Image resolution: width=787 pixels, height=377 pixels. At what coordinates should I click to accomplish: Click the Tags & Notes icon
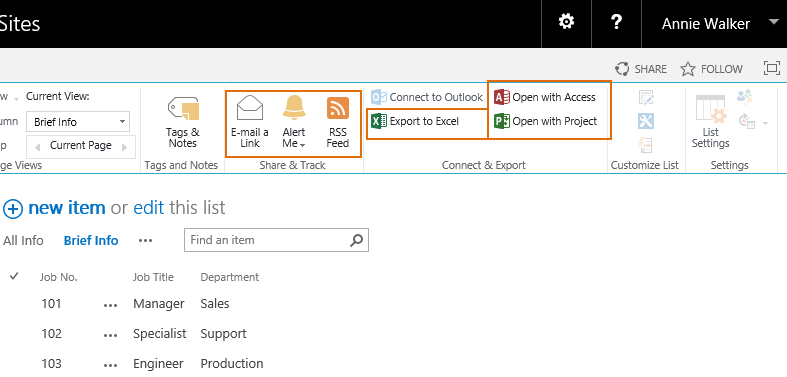click(183, 108)
